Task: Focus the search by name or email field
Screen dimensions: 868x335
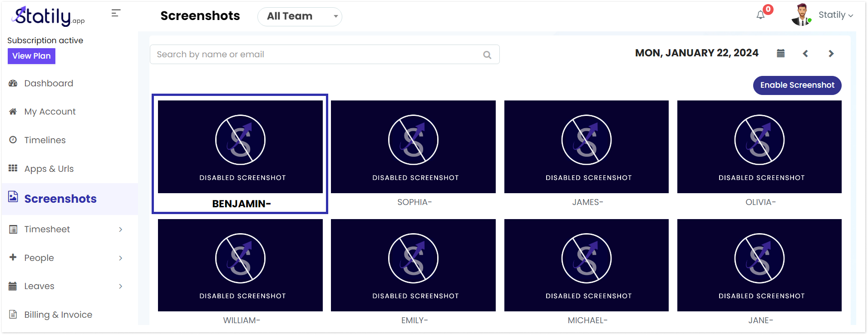Action: [325, 55]
